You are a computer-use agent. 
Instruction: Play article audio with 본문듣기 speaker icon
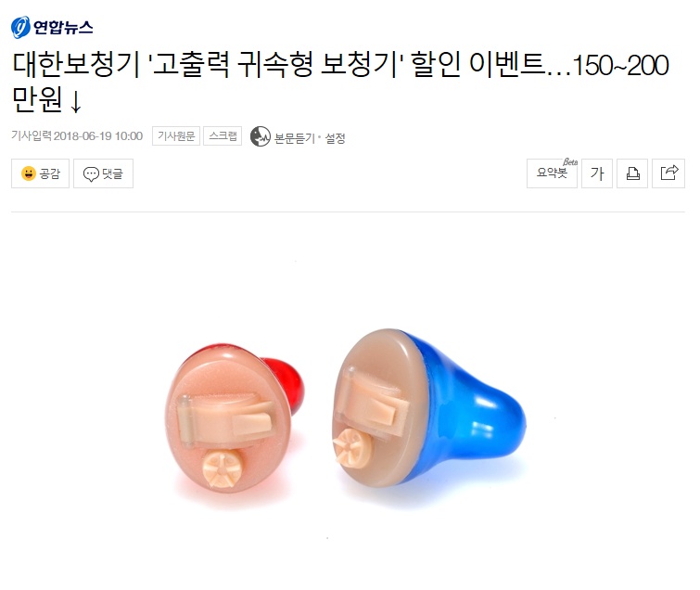pos(261,136)
